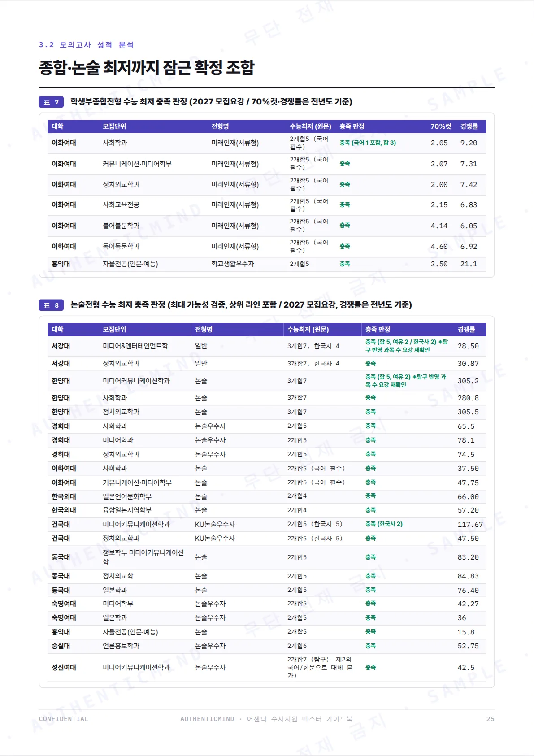Select the 홍익대 학교생활우수자 row cell

pyautogui.click(x=233, y=264)
